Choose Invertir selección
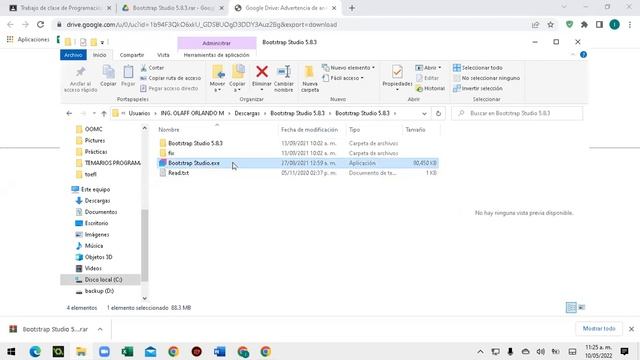 478,88
